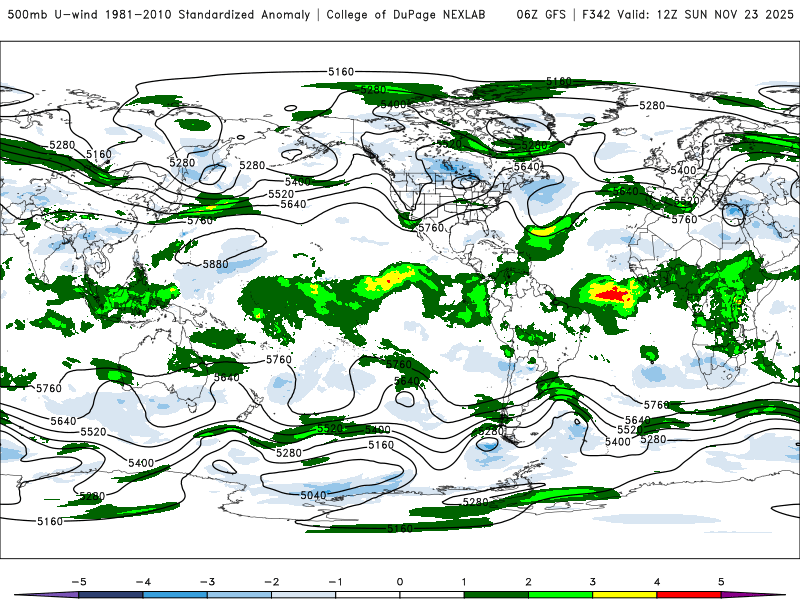Viewport: 800px width, 600px height.
Task: Click the red anomaly maximum over the Atlantic
Action: pyautogui.click(x=613, y=295)
